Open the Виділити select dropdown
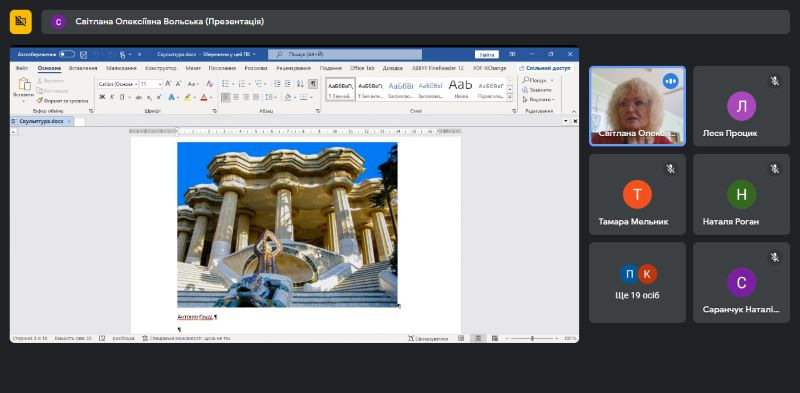 [538, 100]
